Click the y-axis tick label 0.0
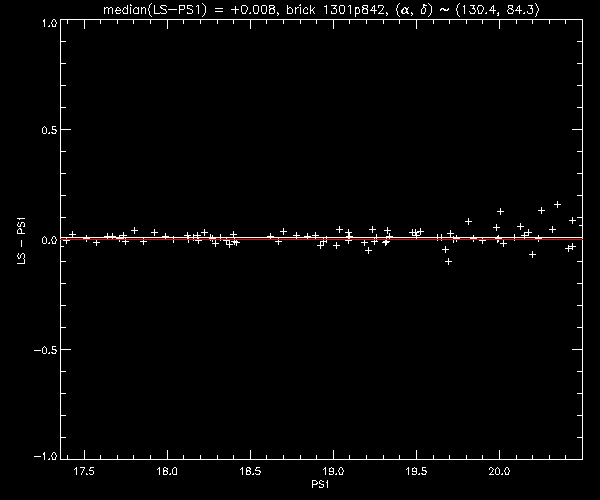 (49, 240)
